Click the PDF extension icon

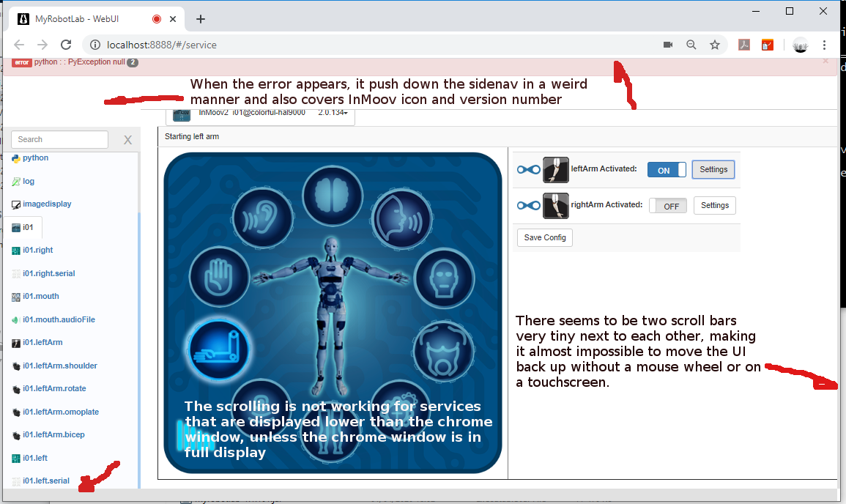coord(744,45)
